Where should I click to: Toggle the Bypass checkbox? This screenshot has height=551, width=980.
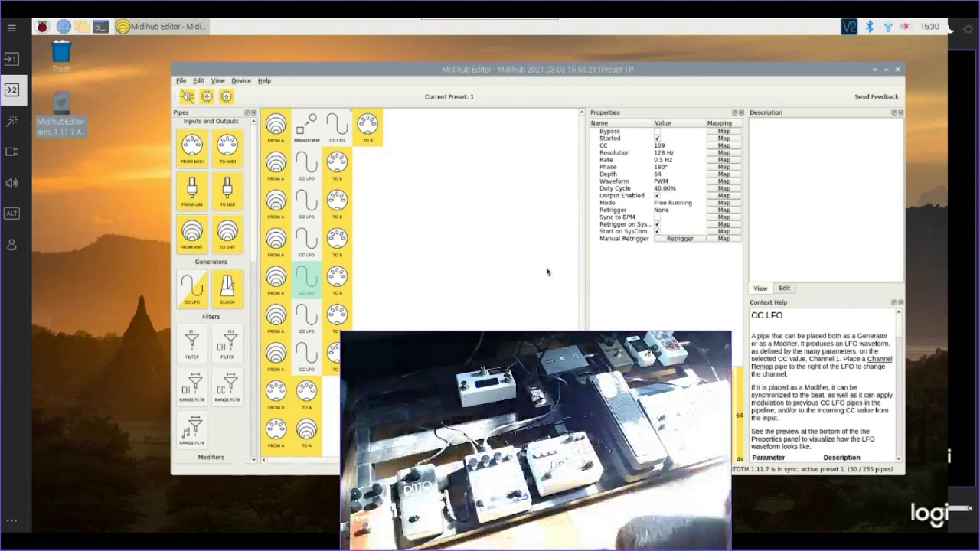[657, 132]
